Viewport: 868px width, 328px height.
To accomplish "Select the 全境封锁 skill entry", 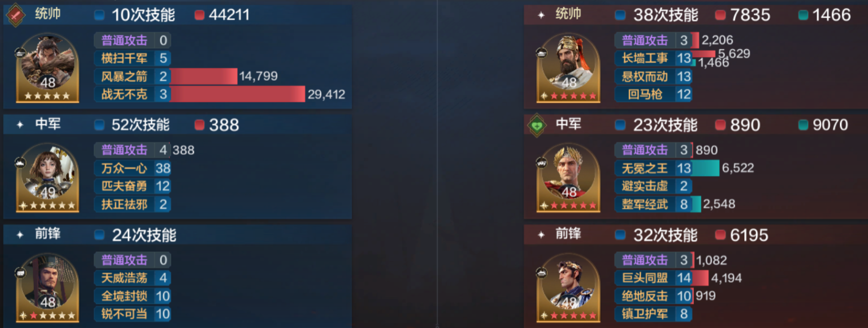I will tap(132, 297).
